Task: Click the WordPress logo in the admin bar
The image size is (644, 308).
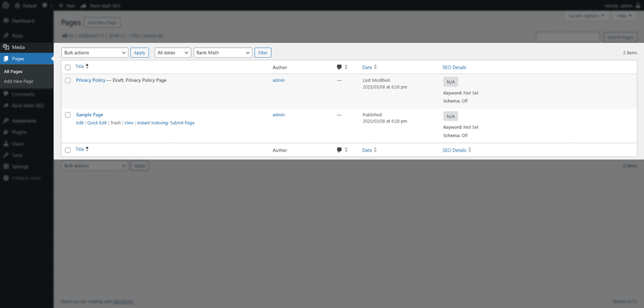Action: [x=6, y=6]
